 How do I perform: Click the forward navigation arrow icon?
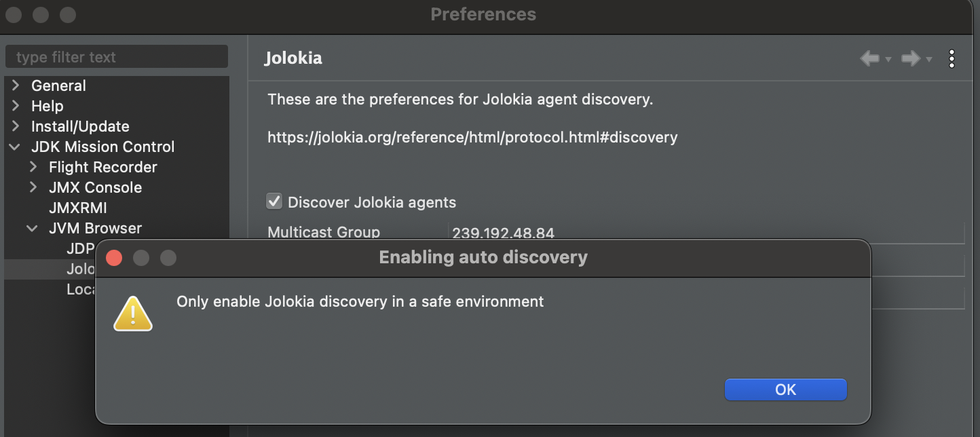910,59
